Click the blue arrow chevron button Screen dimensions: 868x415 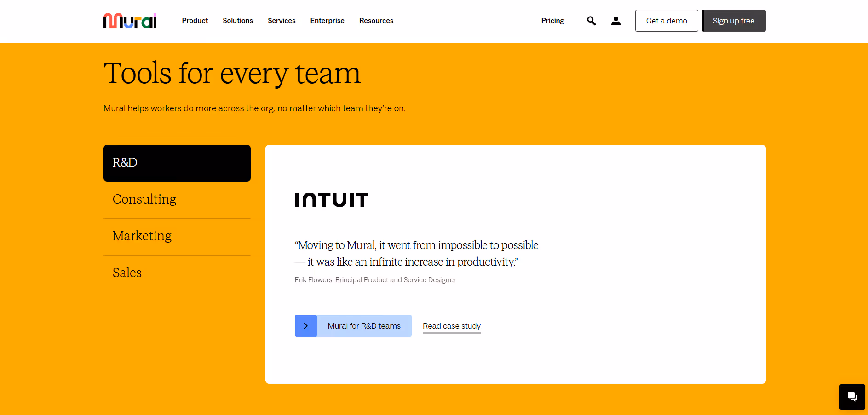coord(306,326)
